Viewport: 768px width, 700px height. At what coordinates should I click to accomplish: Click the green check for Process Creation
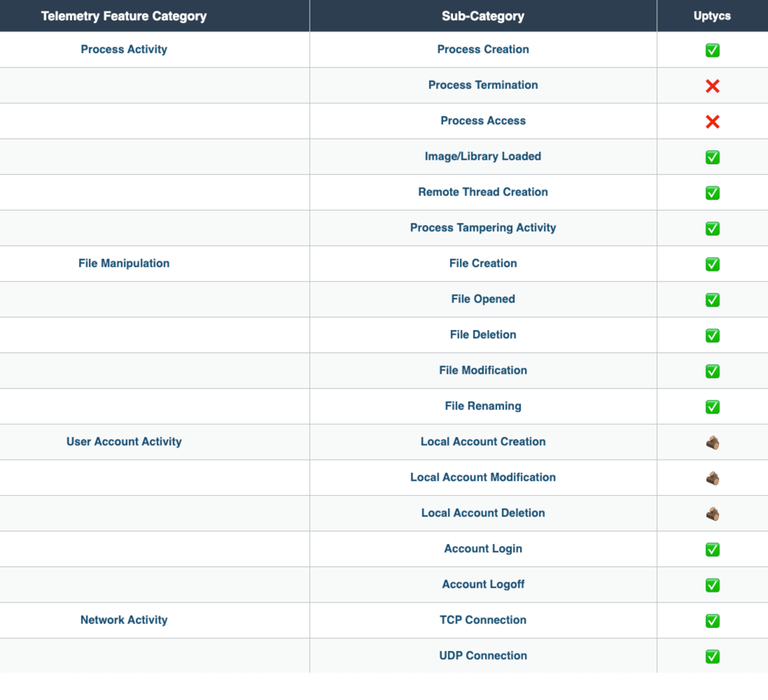coord(712,50)
